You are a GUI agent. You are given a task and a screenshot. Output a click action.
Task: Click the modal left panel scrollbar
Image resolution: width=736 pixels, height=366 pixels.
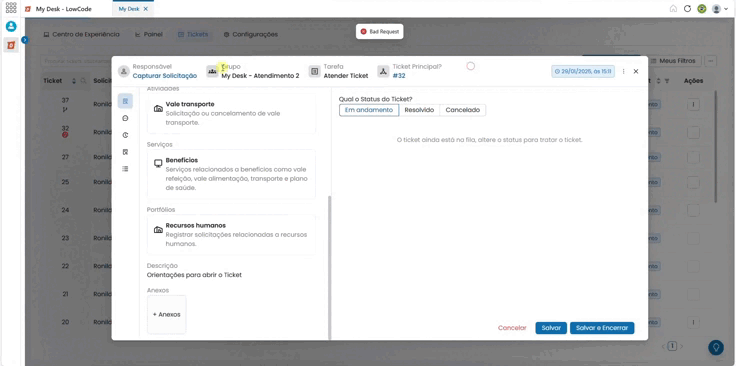[330, 267]
